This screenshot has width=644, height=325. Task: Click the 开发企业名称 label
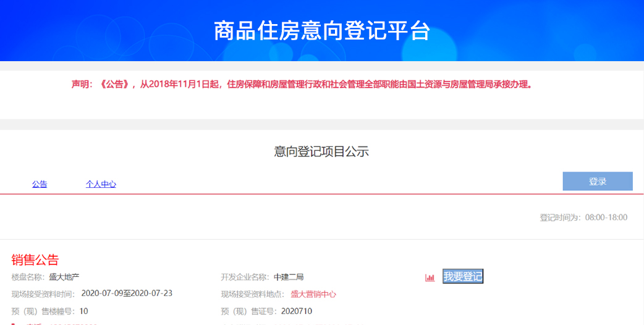coord(245,277)
